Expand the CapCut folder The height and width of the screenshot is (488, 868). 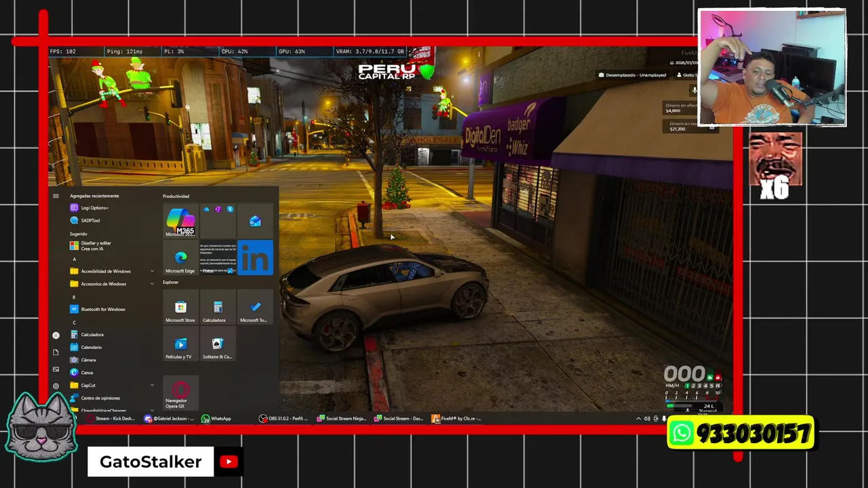[x=112, y=385]
